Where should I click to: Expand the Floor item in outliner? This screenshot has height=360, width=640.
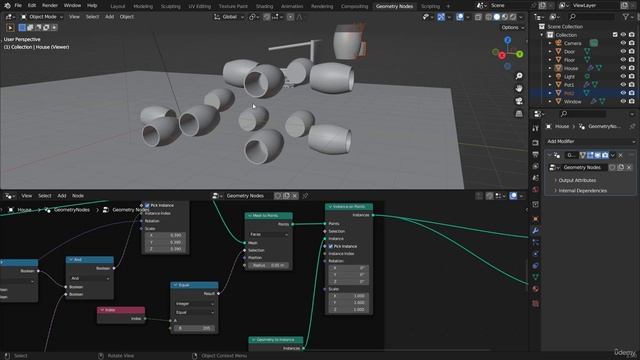[x=550, y=60]
